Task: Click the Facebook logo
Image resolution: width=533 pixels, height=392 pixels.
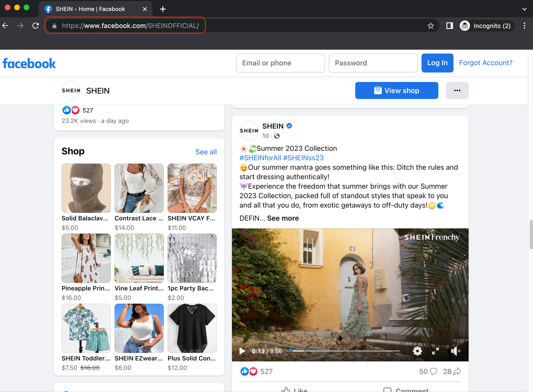Action: coord(29,63)
